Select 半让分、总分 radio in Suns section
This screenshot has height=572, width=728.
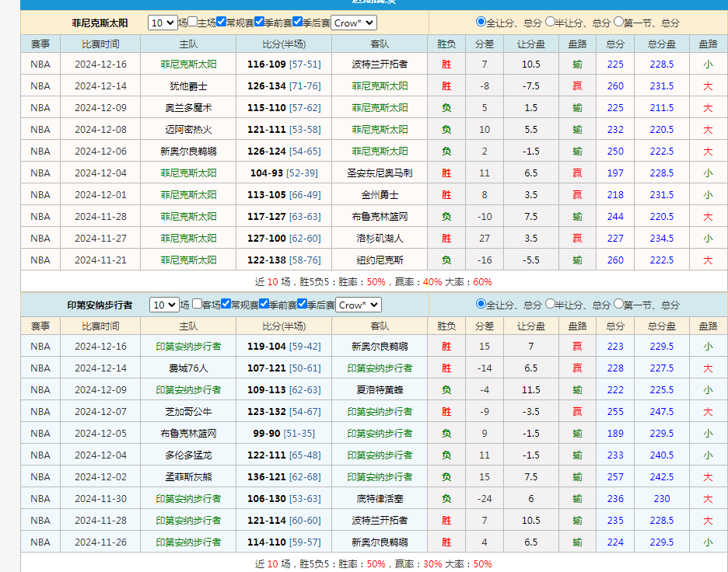(550, 23)
